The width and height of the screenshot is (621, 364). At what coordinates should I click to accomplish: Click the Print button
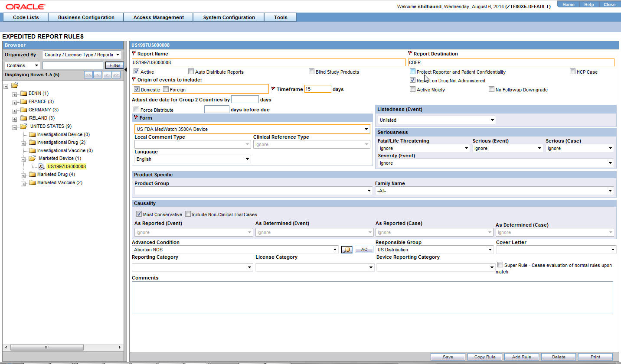(x=595, y=357)
